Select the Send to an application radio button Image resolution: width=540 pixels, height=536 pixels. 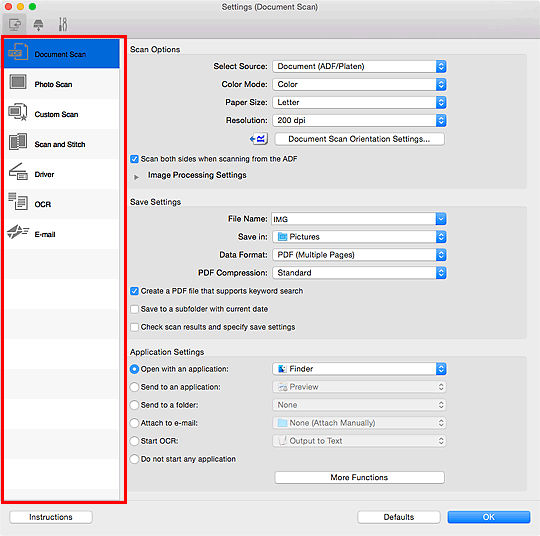[134, 387]
